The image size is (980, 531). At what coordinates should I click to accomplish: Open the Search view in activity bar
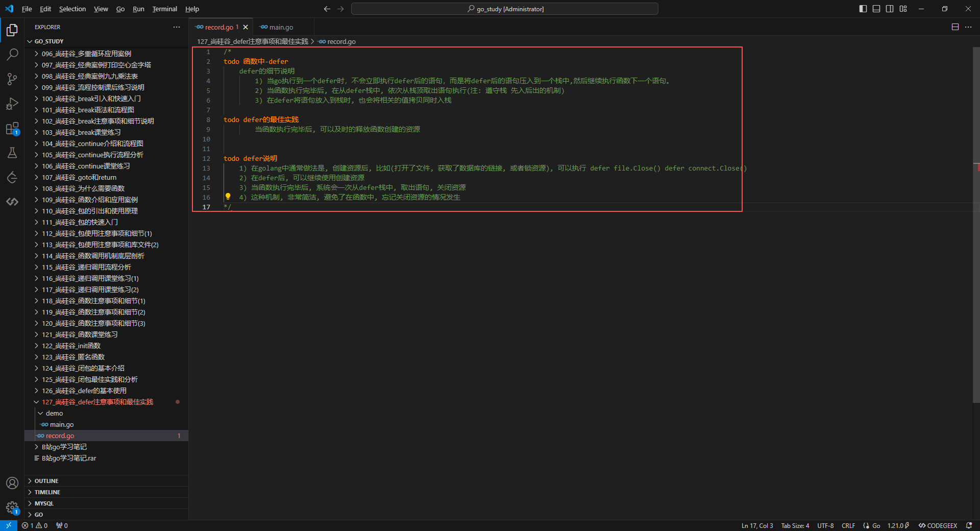coord(12,54)
